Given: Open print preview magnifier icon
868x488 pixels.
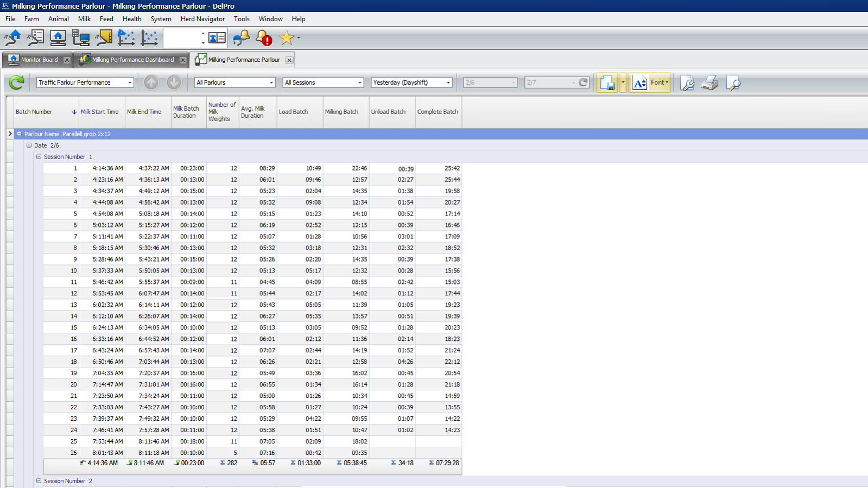Looking at the screenshot, I should click(733, 83).
